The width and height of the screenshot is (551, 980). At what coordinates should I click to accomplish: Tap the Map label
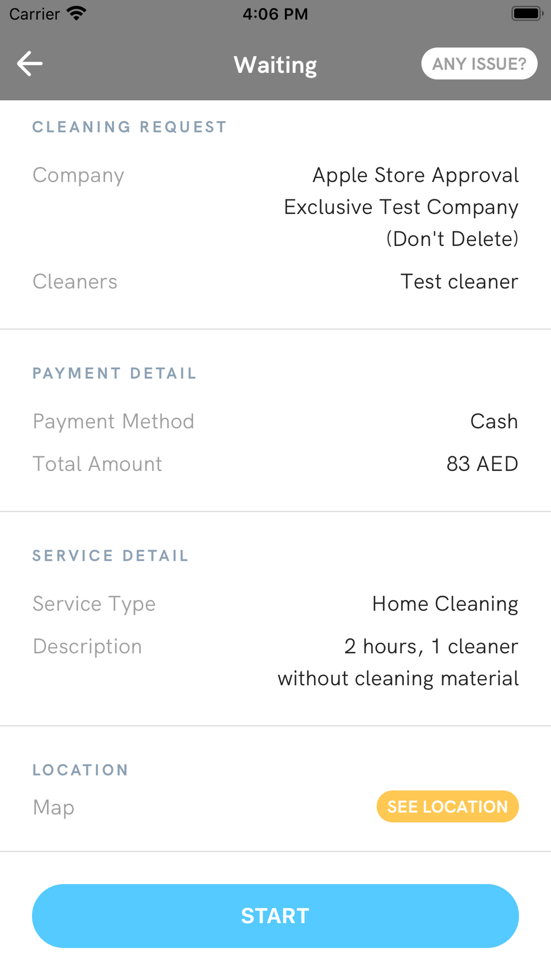(x=53, y=807)
